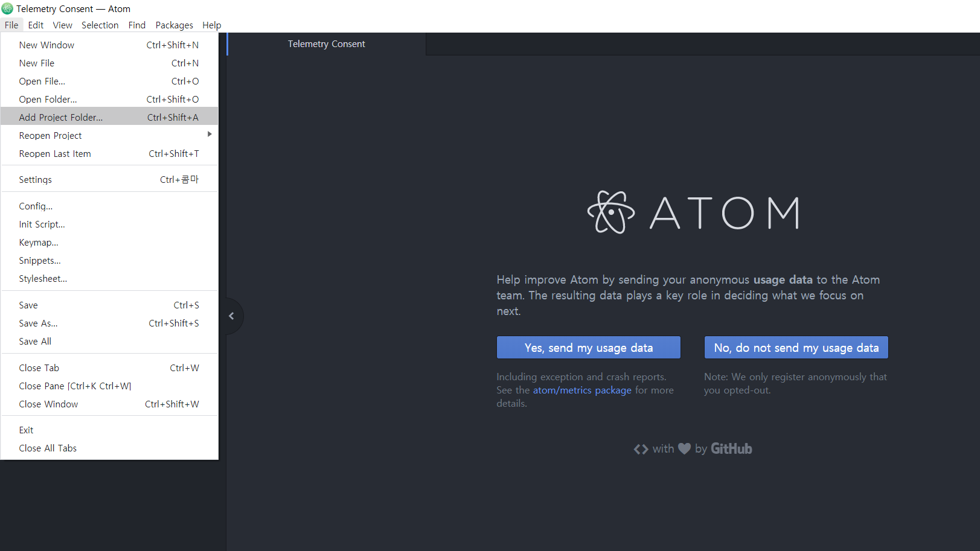Open Snippets... menu entry
Image resolution: width=980 pixels, height=551 pixels.
109,261
